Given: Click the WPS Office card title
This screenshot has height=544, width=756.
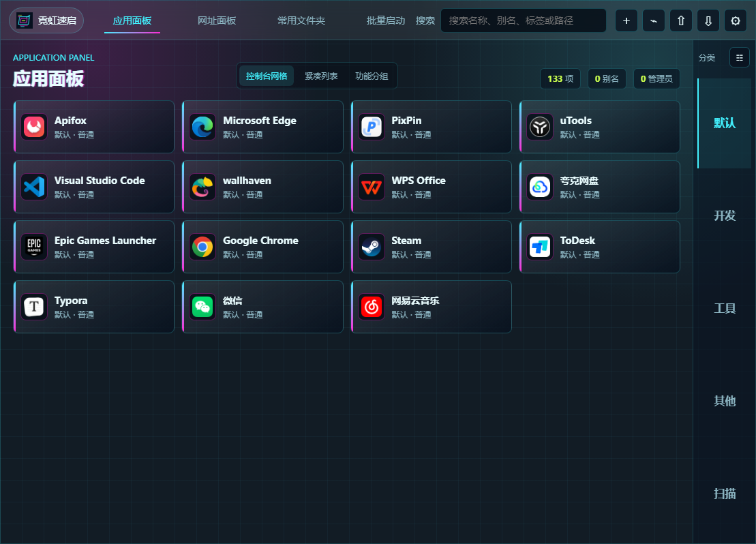Looking at the screenshot, I should coord(419,181).
